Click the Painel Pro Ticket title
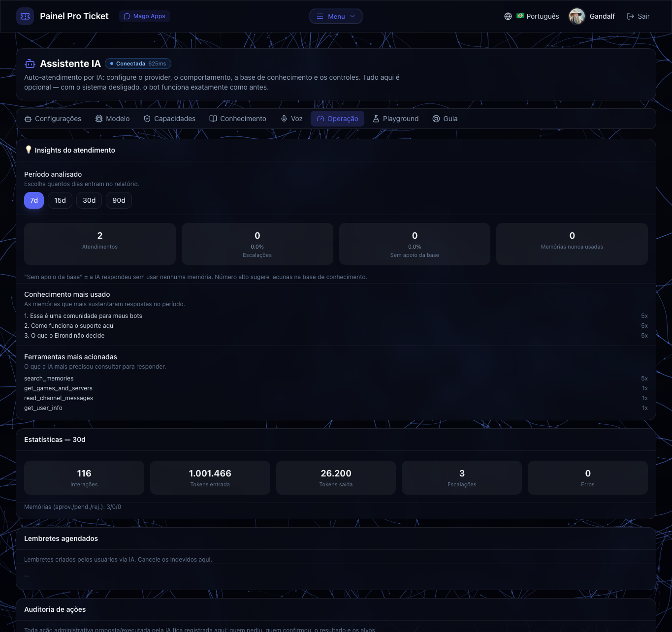 [74, 16]
